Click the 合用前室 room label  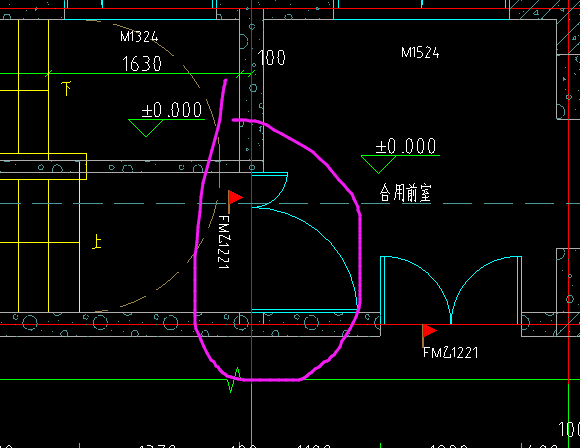[x=405, y=193]
